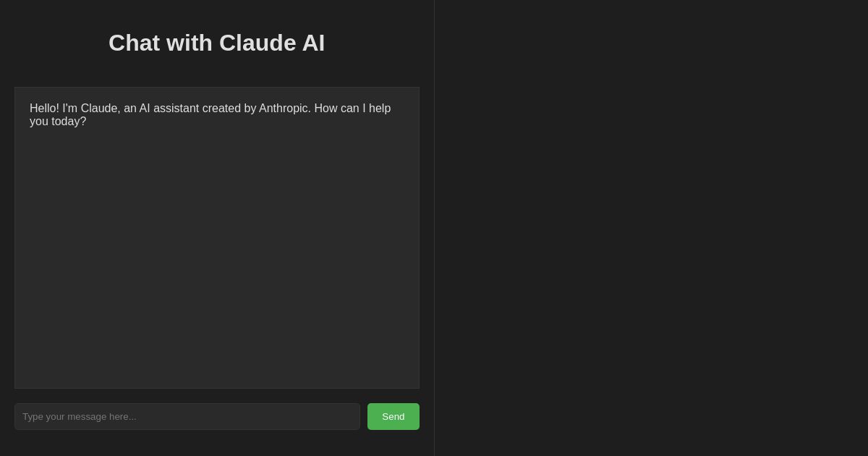Click the divider between left and right panels

[434, 228]
